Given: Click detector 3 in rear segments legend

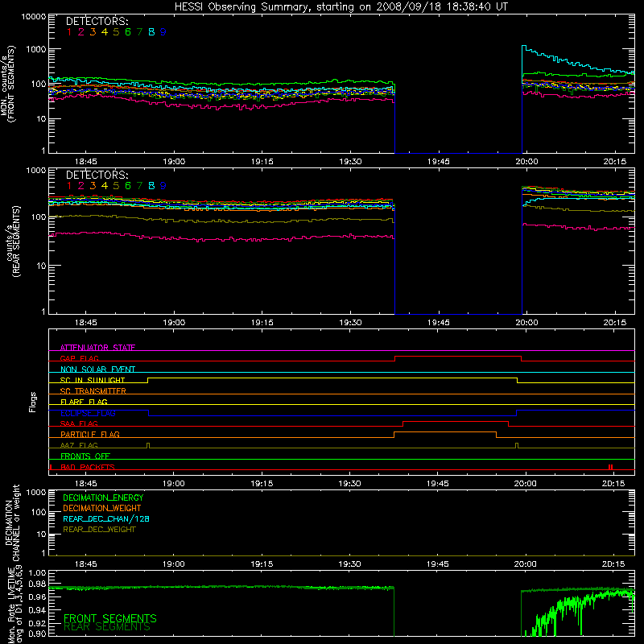Looking at the screenshot, I should [x=93, y=186].
